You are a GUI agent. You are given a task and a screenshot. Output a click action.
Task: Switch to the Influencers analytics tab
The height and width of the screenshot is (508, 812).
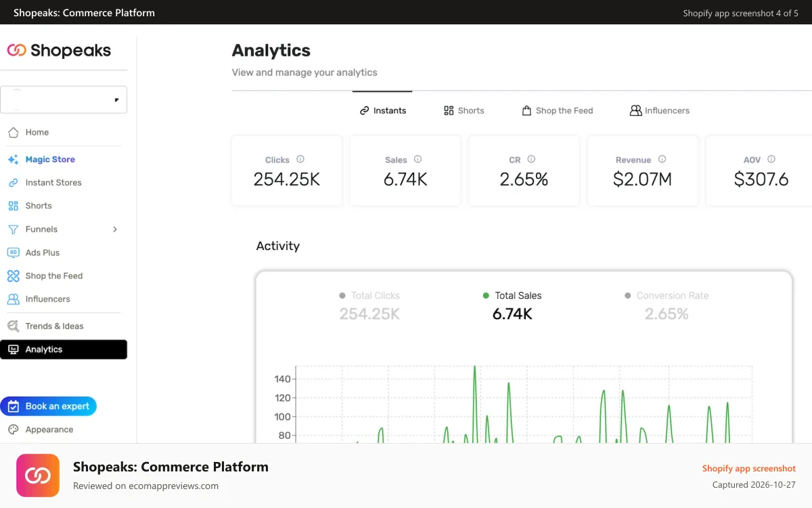pyautogui.click(x=659, y=110)
